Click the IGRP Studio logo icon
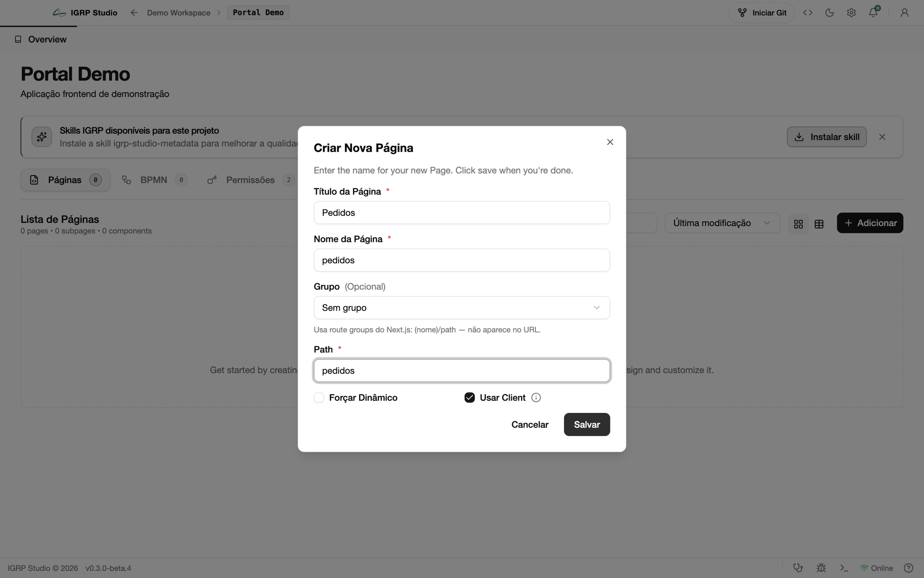 [x=59, y=12]
